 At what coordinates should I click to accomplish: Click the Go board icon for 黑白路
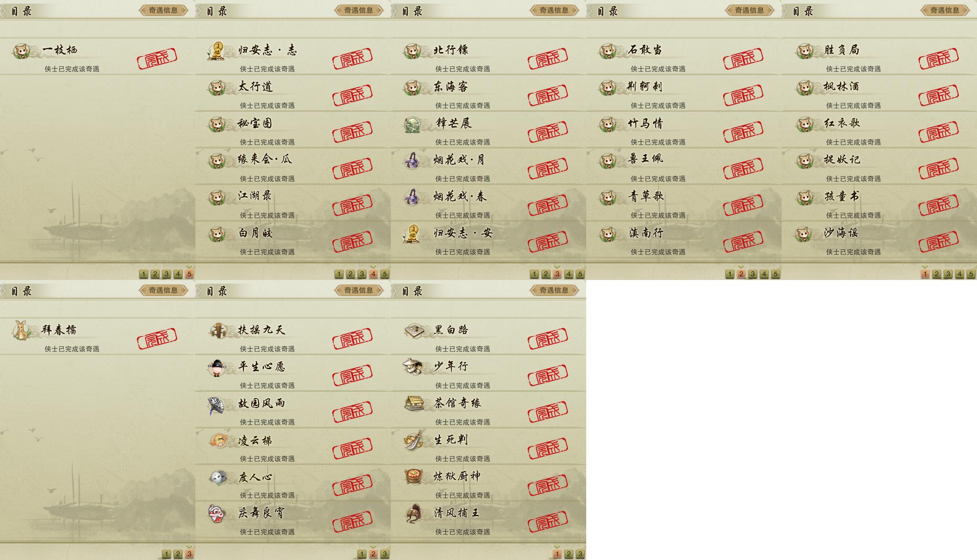click(414, 330)
